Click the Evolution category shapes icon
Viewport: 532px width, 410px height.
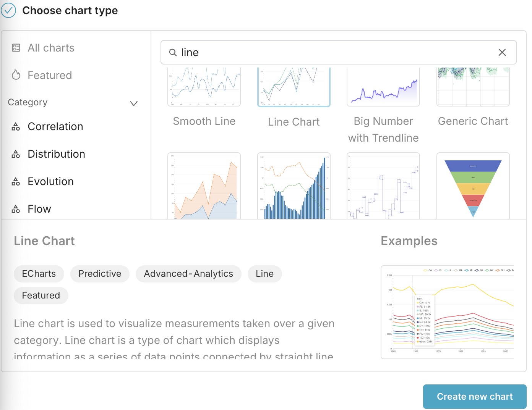[16, 182]
